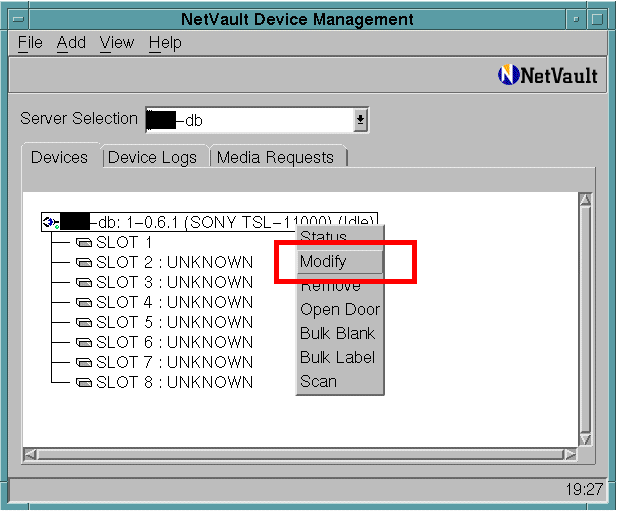This screenshot has width=618, height=512.
Task: Click the SLOT 3 tape icon
Action: tap(84, 283)
